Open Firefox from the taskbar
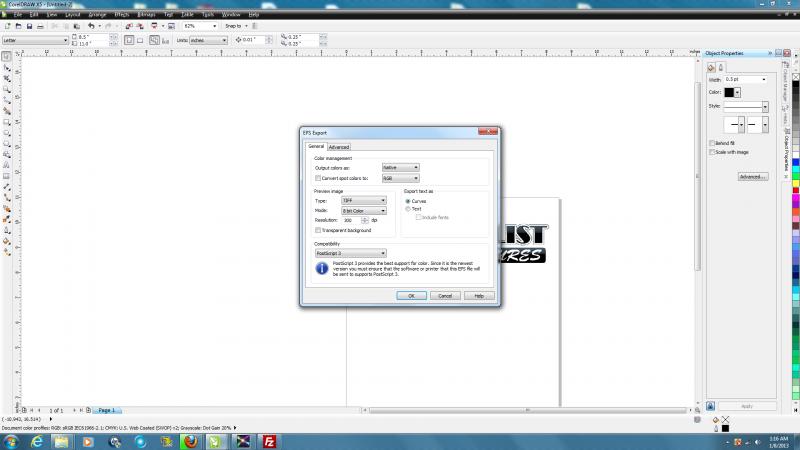800x450 pixels. click(190, 441)
